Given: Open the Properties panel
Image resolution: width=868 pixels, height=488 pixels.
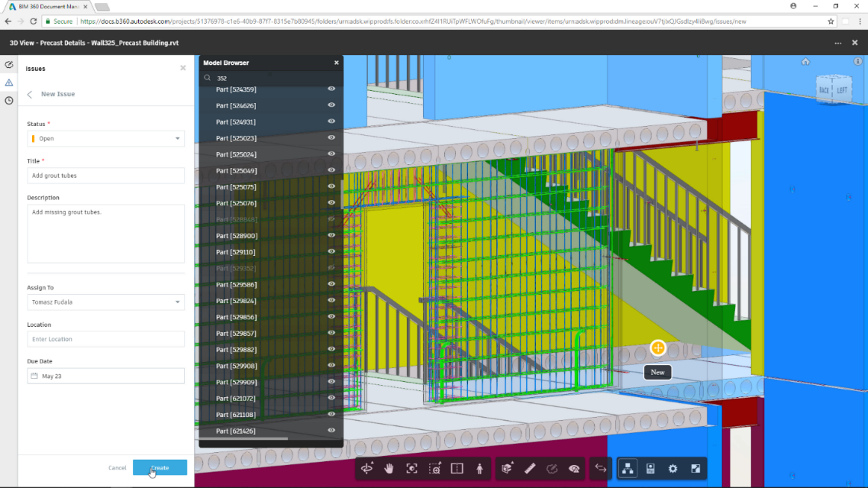Looking at the screenshot, I should point(650,468).
